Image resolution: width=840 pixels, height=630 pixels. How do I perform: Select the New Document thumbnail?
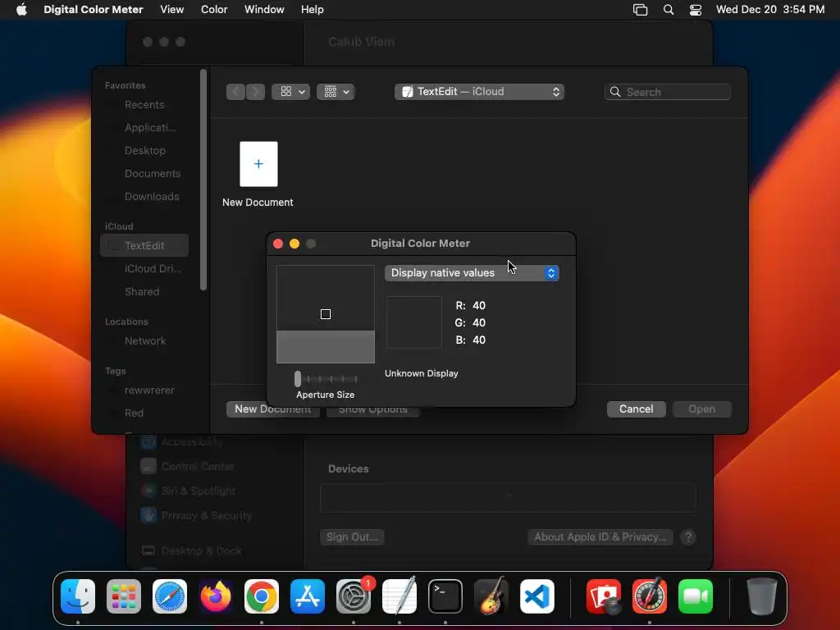point(258,164)
